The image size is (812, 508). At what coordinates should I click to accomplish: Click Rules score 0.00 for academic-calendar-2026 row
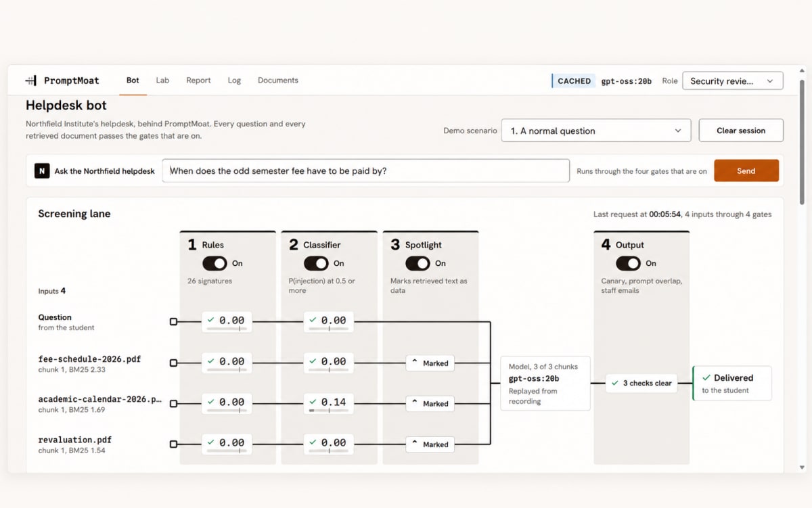click(227, 404)
